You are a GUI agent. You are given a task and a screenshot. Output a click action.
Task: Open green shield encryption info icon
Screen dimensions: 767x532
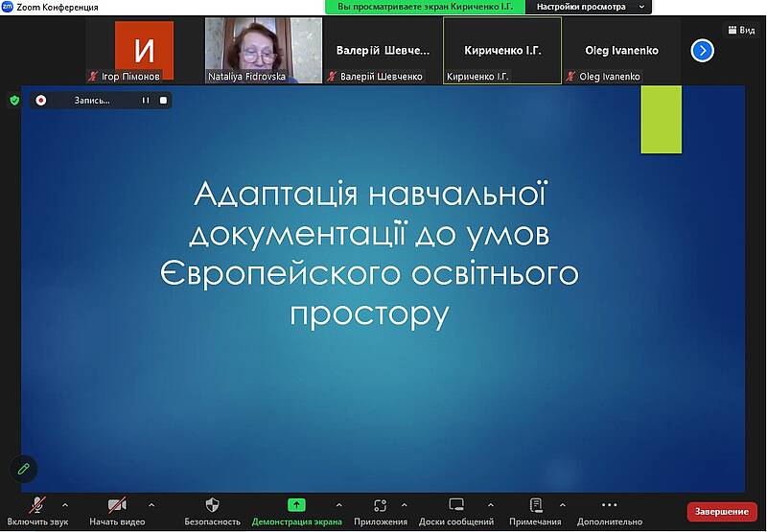[14, 101]
